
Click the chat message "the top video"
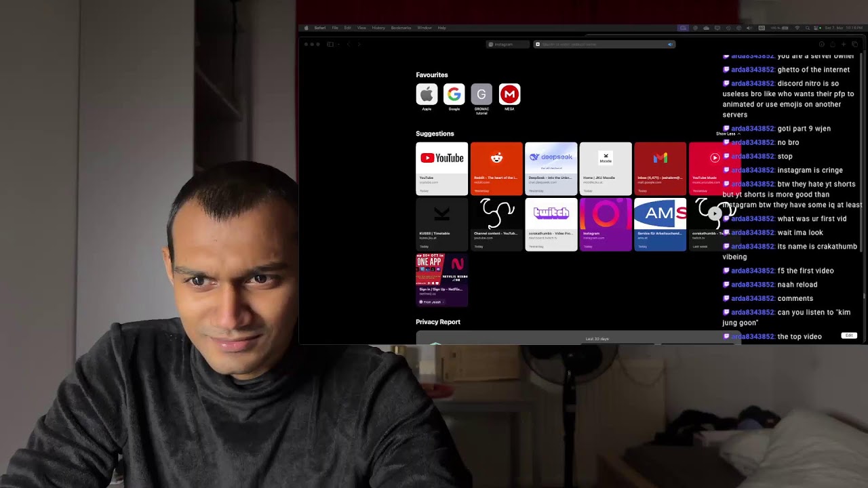(x=800, y=337)
